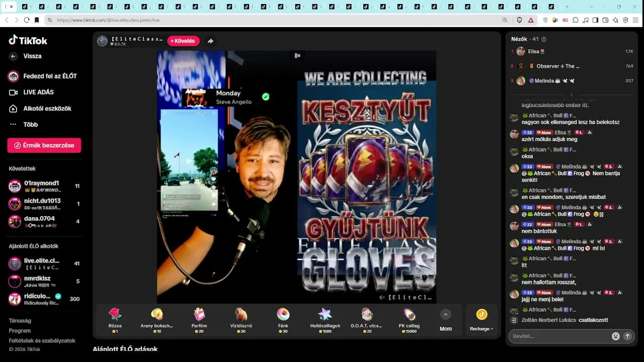The width and height of the screenshot is (644, 362).
Task: Close the active browser tab
Action: click(12, 7)
